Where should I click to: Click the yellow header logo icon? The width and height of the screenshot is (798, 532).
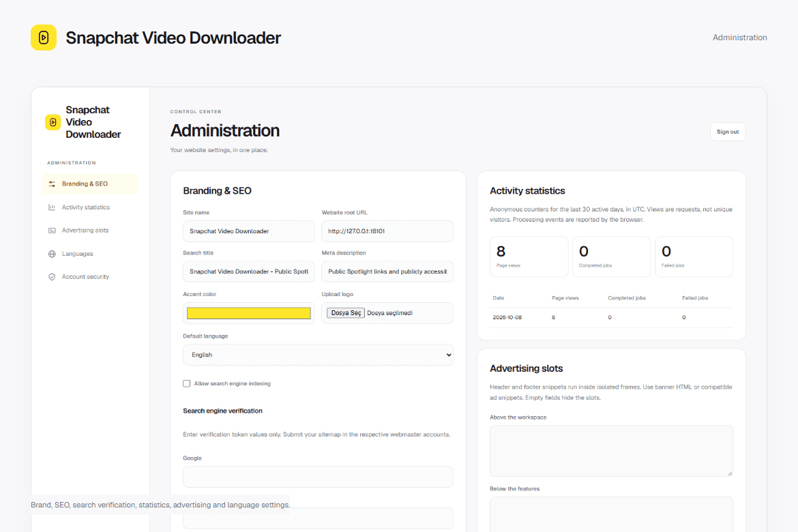44,38
